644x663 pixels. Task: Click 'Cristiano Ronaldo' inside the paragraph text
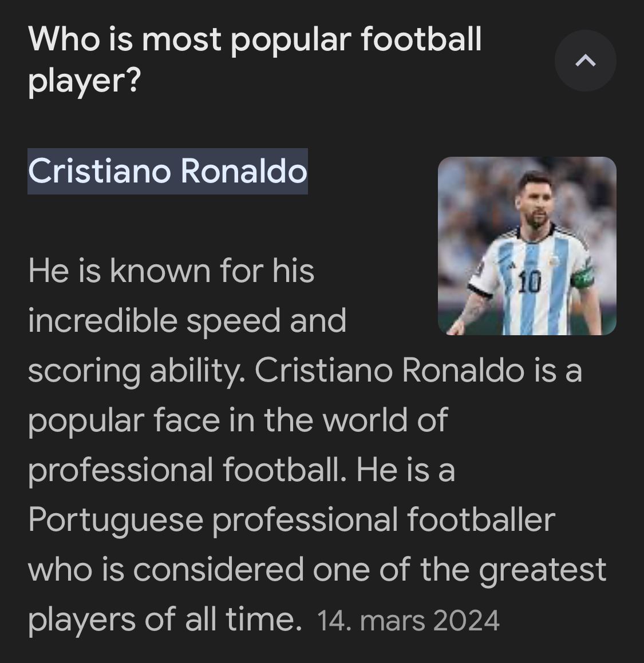389,370
